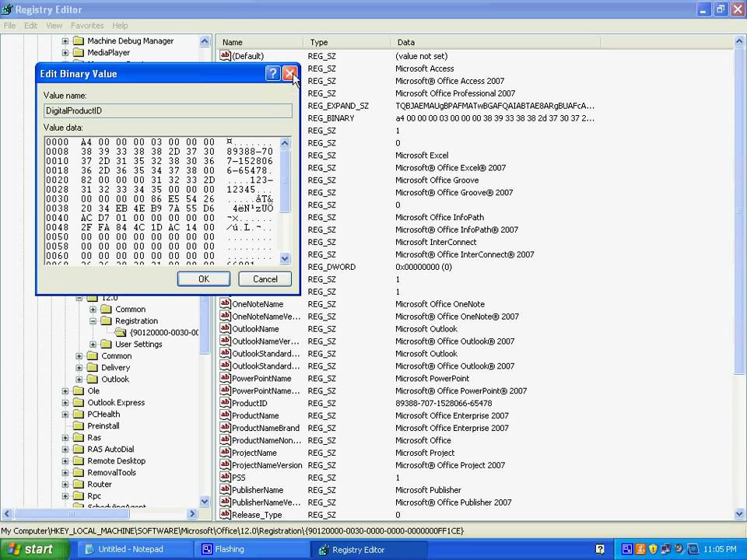Cancel the Edit Binary Value dialog
This screenshot has width=747, height=560.
pyautogui.click(x=265, y=279)
